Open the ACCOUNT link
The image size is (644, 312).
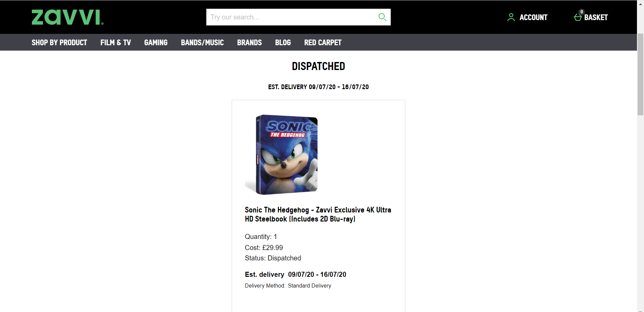pyautogui.click(x=533, y=17)
